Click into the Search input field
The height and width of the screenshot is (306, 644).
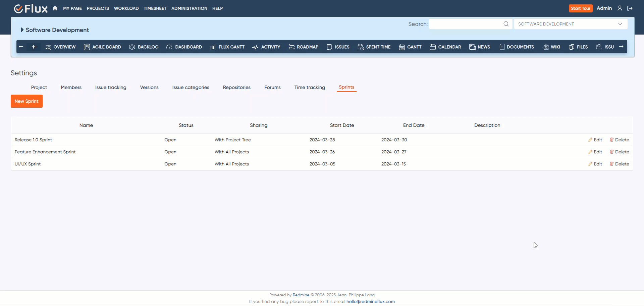click(x=466, y=24)
